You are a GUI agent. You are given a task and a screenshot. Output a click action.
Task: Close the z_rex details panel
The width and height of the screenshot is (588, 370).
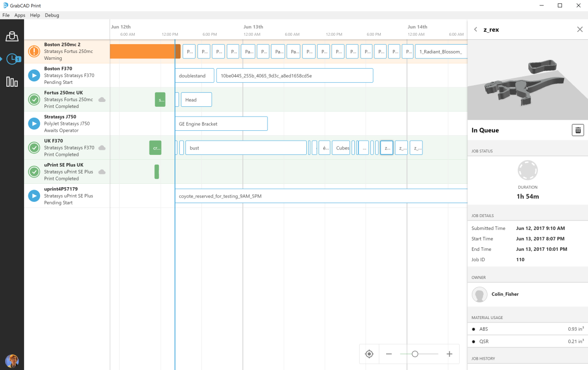click(580, 29)
